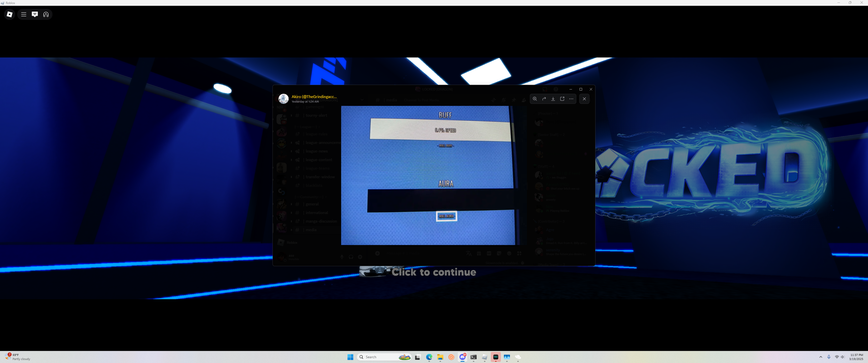Click the Roblox logo menu icon
Viewport: 868px width, 363px height.
(9, 14)
